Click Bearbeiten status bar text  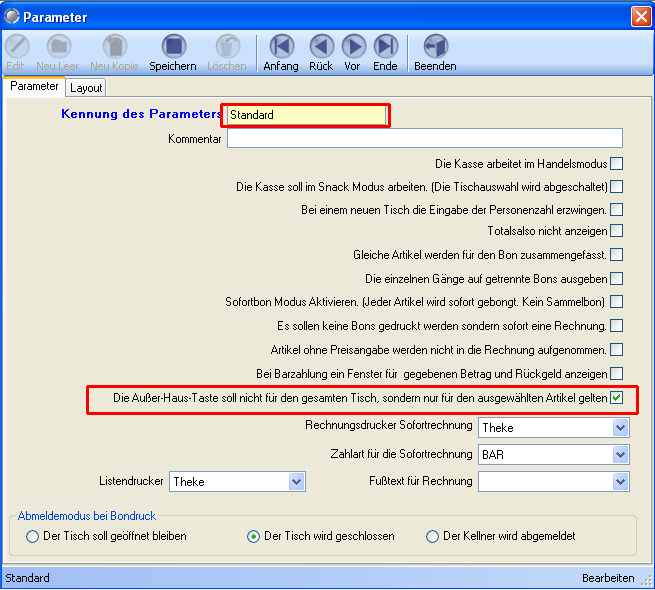608,578
